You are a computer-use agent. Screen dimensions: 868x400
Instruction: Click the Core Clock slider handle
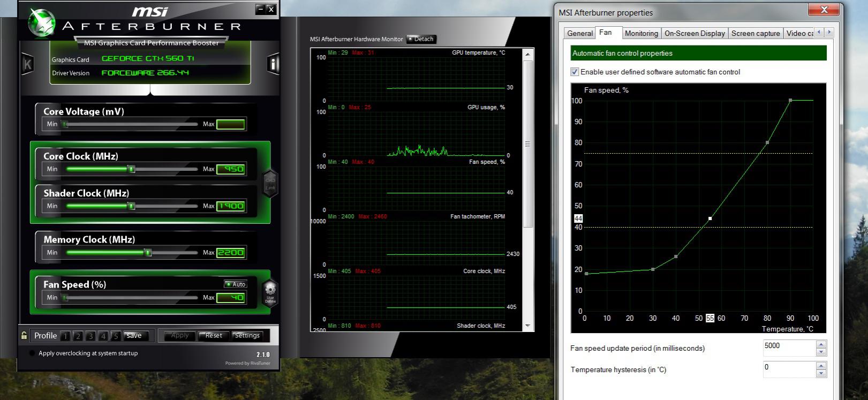coord(131,169)
